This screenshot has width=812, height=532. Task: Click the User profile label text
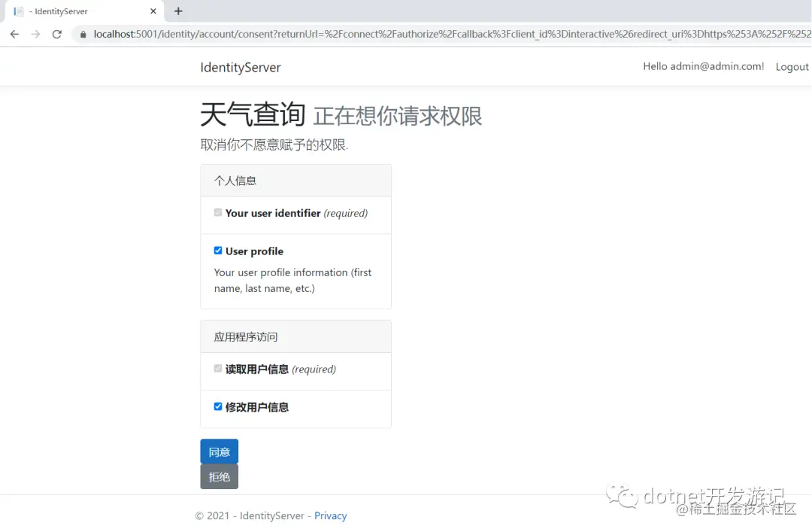click(x=254, y=251)
